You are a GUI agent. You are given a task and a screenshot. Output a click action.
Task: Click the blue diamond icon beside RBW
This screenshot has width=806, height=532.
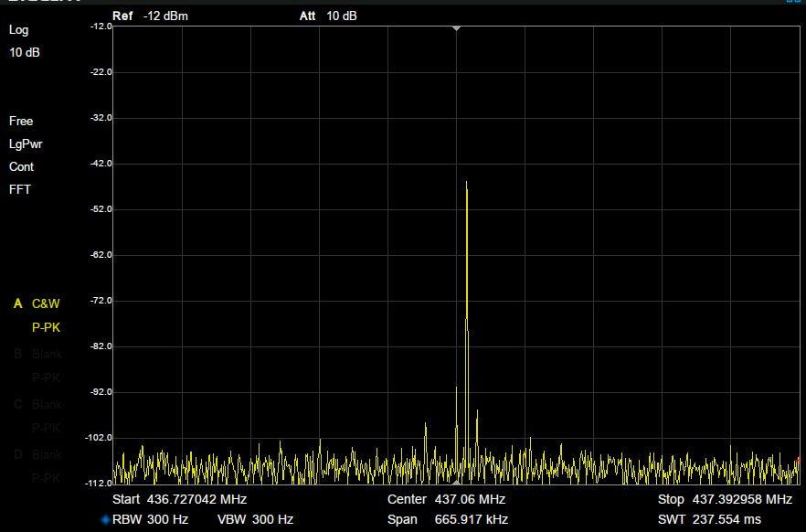(x=105, y=520)
